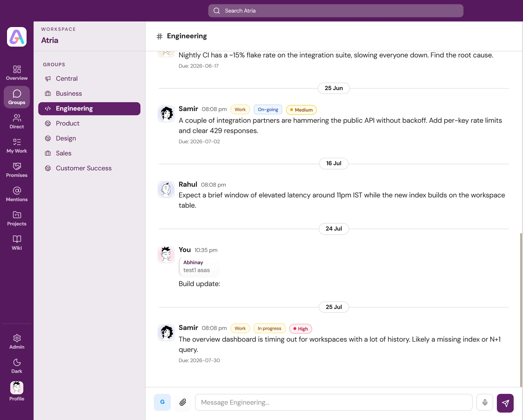Click the microphone voice input button
This screenshot has height=420, width=523.
(485, 402)
